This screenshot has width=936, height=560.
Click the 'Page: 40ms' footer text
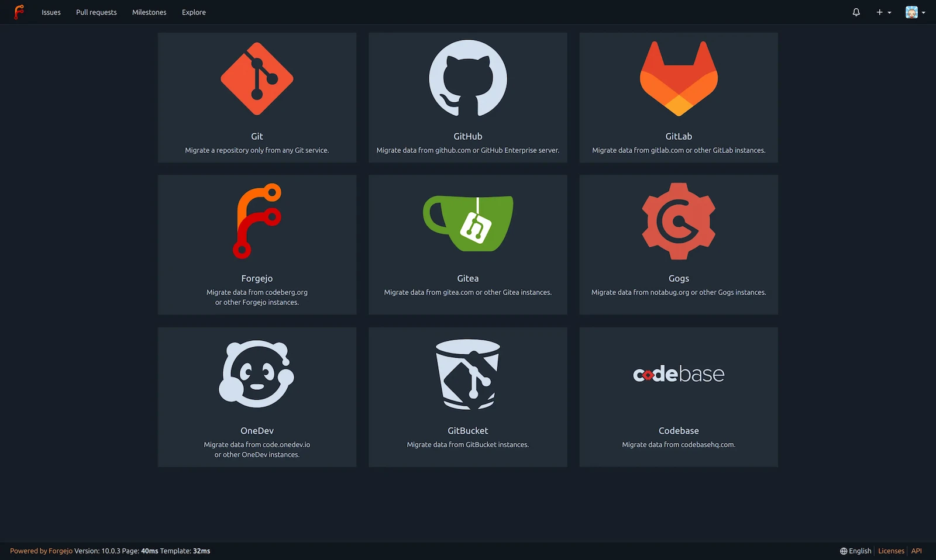140,551
